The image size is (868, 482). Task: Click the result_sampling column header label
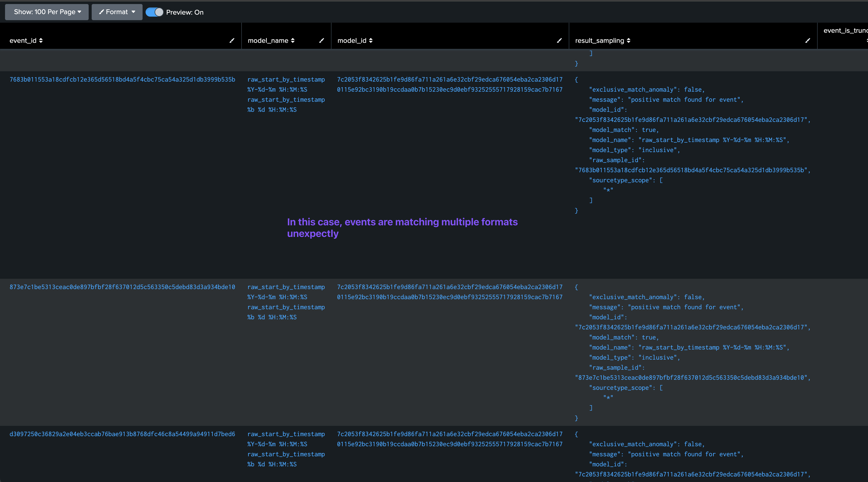[x=599, y=41]
